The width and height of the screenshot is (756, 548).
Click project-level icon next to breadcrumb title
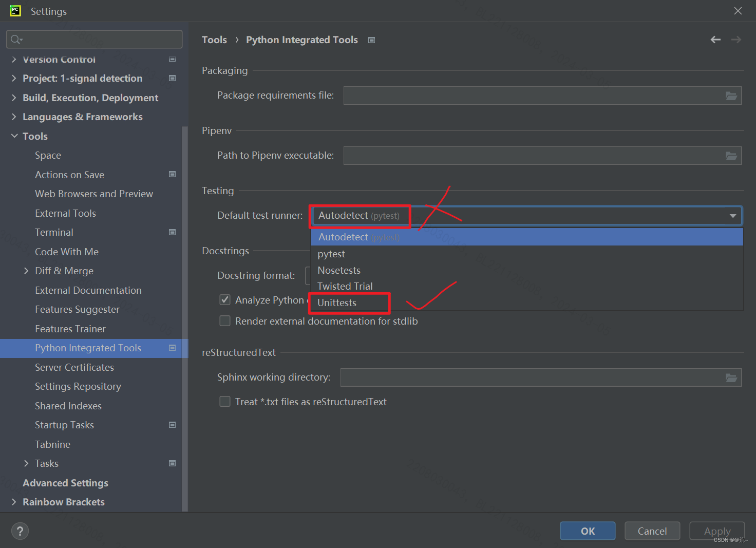(x=372, y=40)
